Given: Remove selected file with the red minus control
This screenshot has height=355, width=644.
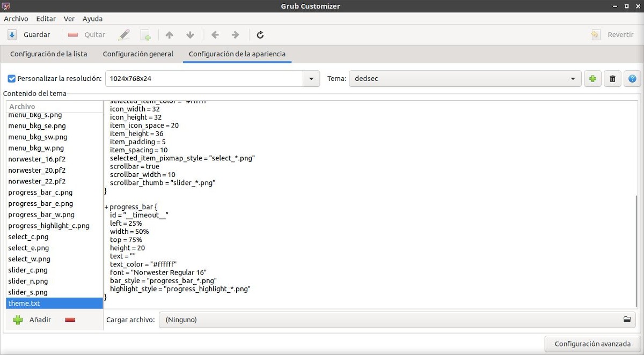Looking at the screenshot, I should [69, 320].
